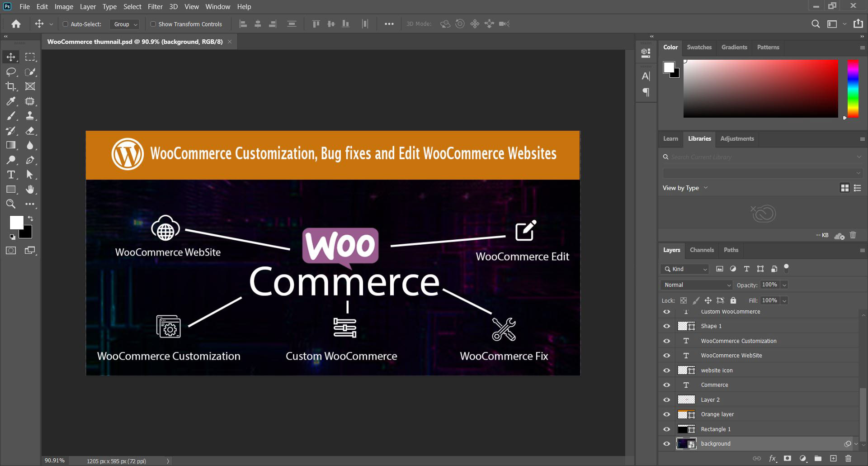868x466 pixels.
Task: Select the Hand tool
Action: pos(30,190)
